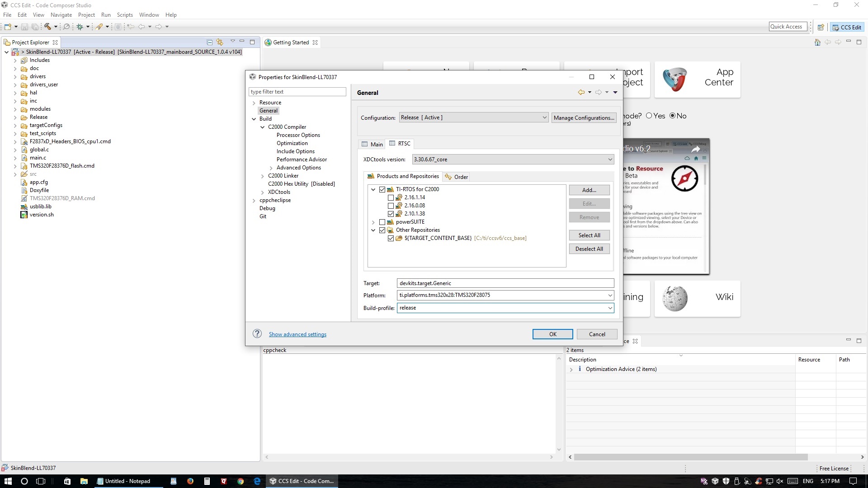Screen dimensions: 868x488
Task: Open Microsoft Edge from the taskbar
Action: pyautogui.click(x=257, y=481)
